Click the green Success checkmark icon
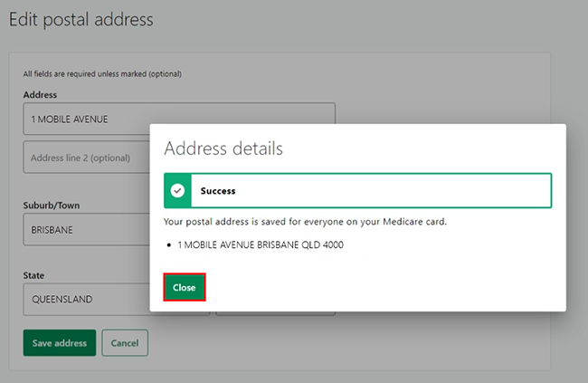588x383 pixels. tap(178, 191)
